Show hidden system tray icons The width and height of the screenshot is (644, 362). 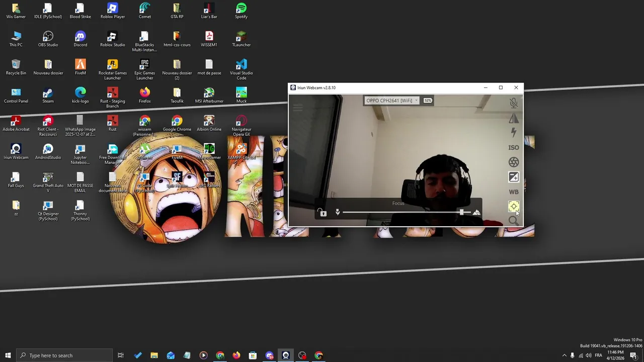coord(564,355)
